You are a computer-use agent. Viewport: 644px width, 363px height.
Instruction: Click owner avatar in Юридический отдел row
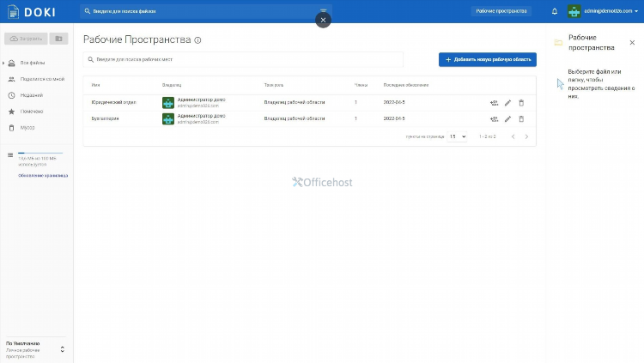[x=168, y=103]
